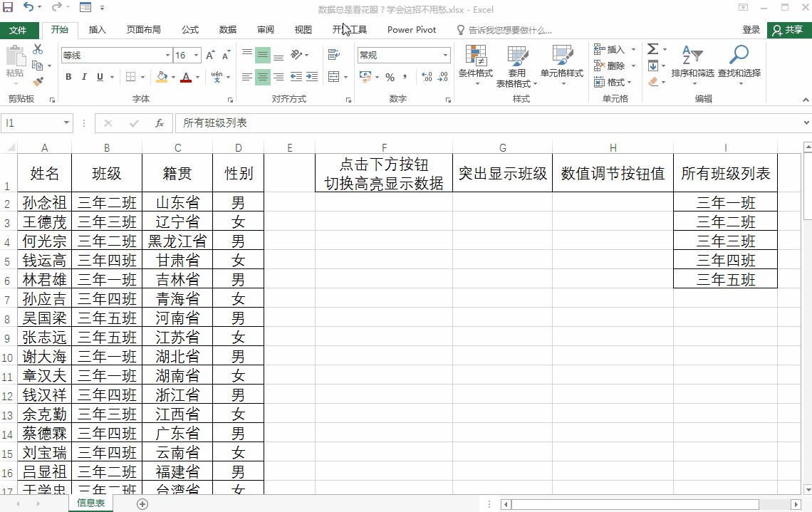The image size is (812, 512).
Task: Click the AutoSum sigma icon
Action: point(653,49)
